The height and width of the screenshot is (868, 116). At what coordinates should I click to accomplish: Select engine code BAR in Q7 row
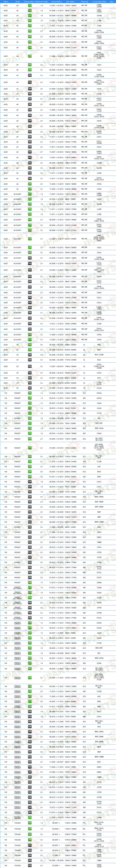pyautogui.click(x=99, y=350)
